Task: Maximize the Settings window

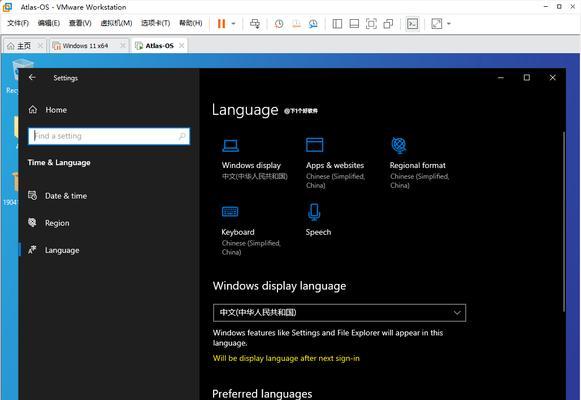Action: tap(527, 77)
